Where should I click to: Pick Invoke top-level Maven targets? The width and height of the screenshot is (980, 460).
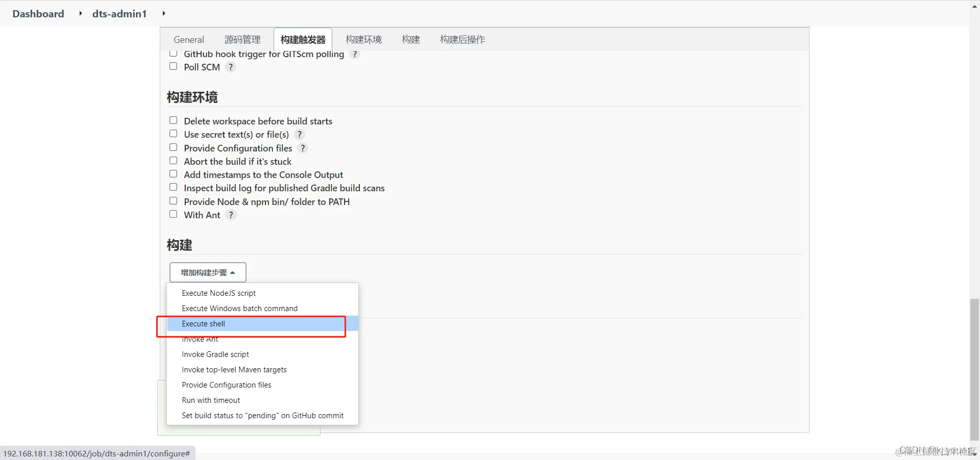(x=262, y=370)
